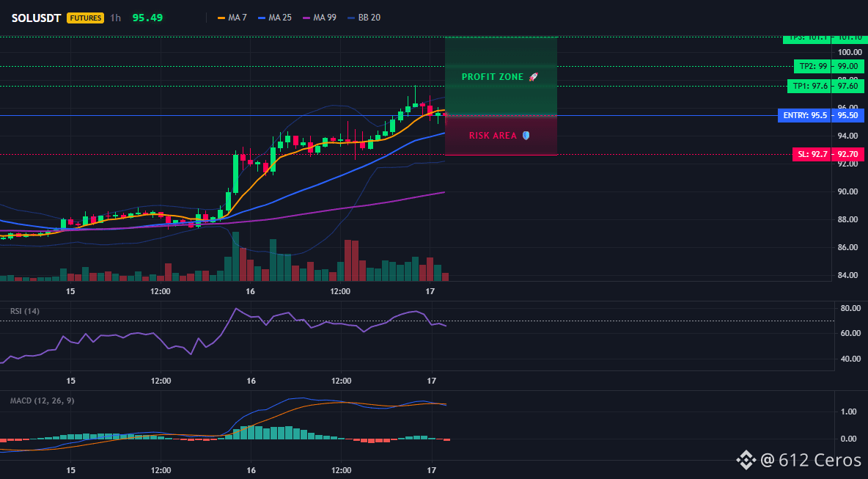Image resolution: width=868 pixels, height=479 pixels.
Task: Click the TP1: 97.6 price label
Action: [809, 86]
